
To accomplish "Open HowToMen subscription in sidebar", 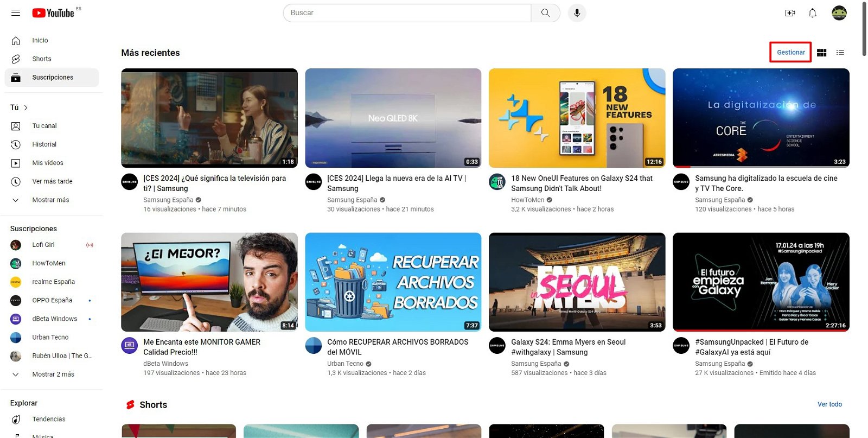I will 52,263.
